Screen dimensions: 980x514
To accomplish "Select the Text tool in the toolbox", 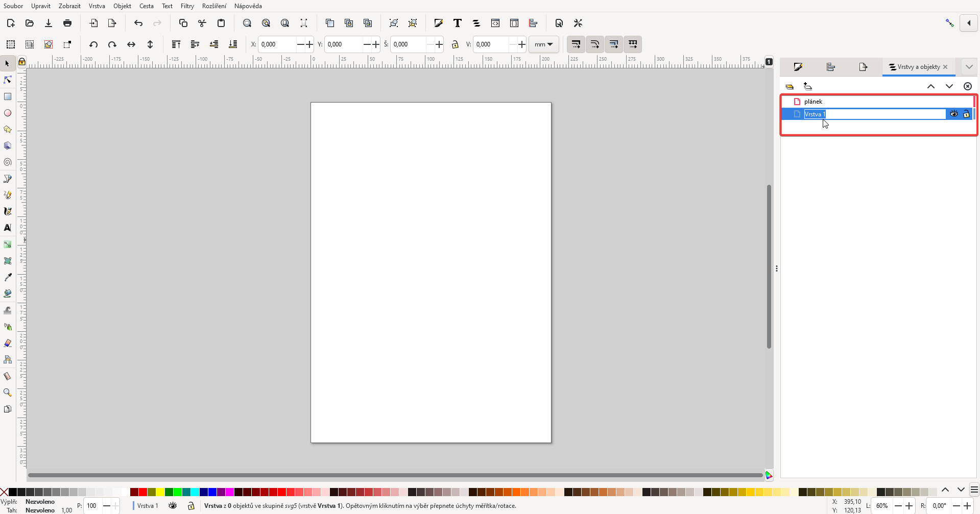I will [8, 228].
